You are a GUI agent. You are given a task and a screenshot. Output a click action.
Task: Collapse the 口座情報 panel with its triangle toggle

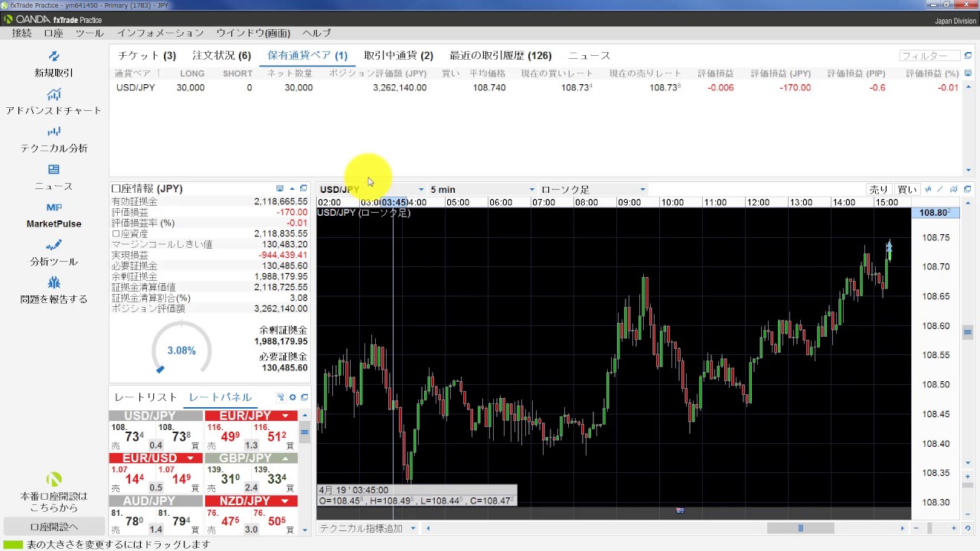(x=292, y=188)
